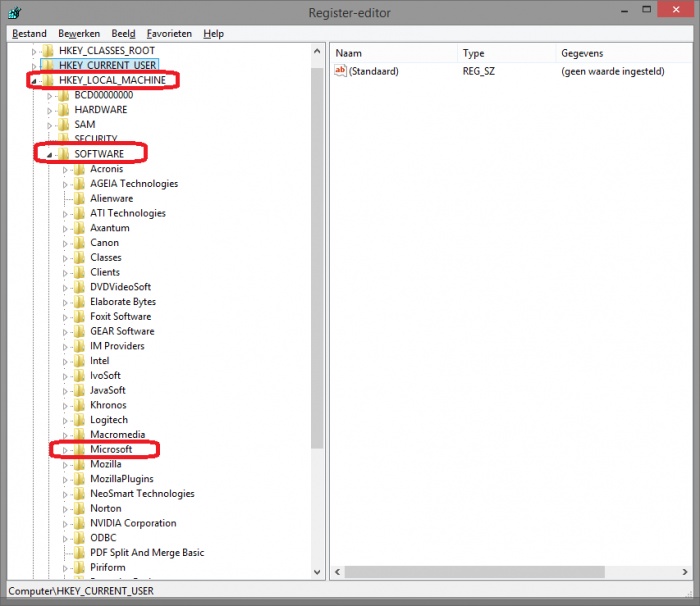Collapse the HKEY_LOCAL_MACHINE node arrow
This screenshot has width=700, height=606.
[34, 81]
